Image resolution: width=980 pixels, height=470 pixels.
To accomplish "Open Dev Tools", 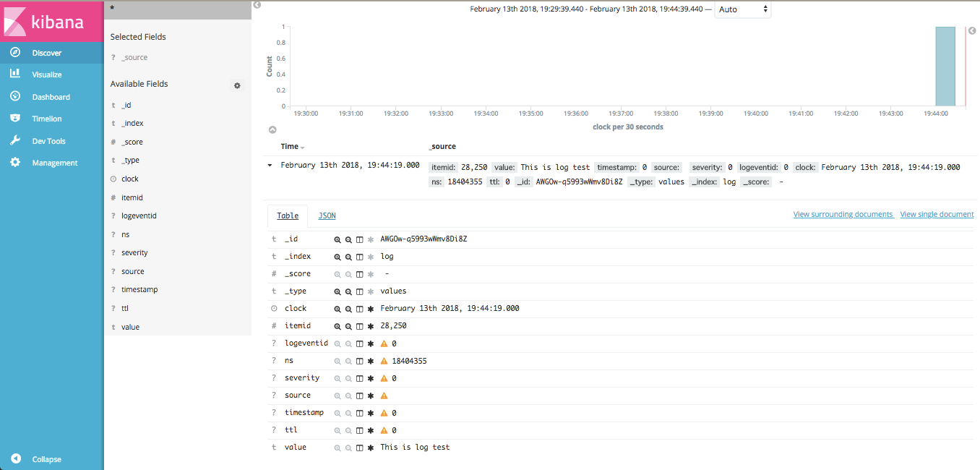I will tap(48, 140).
